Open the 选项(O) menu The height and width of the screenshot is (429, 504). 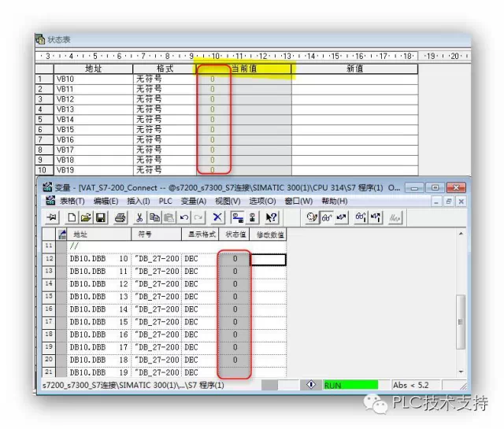coord(262,202)
